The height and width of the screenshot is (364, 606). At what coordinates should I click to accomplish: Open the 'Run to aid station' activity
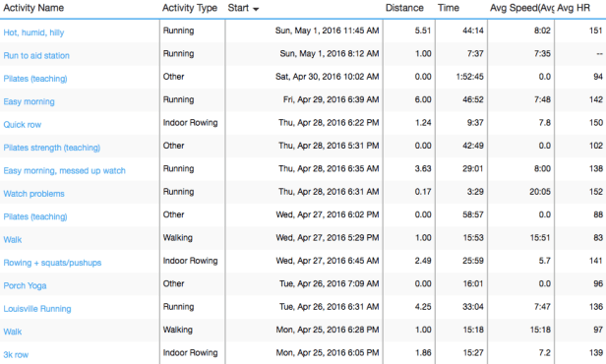click(36, 55)
